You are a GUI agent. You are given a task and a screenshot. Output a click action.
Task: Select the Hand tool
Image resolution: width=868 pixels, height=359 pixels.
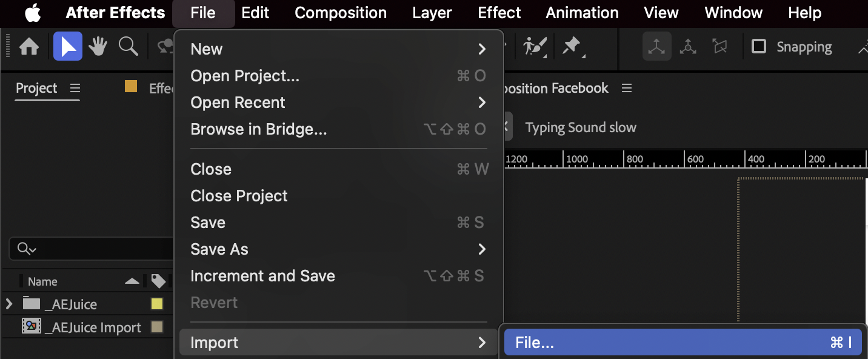coord(98,47)
